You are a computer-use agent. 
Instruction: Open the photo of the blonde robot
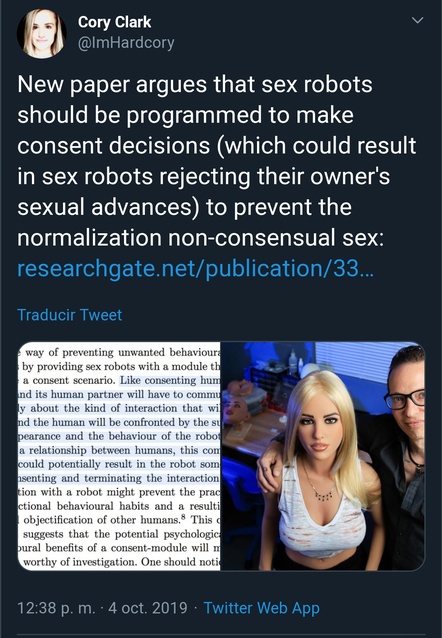click(x=323, y=456)
